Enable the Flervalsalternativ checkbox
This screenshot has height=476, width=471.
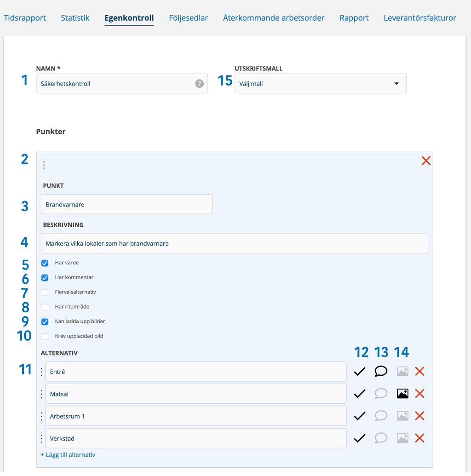click(45, 292)
